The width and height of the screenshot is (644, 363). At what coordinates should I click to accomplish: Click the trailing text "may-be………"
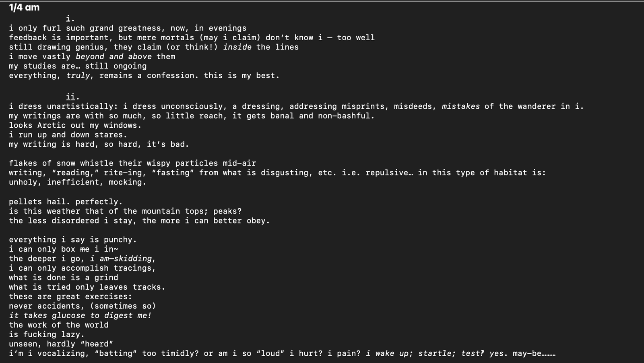[x=534, y=354]
